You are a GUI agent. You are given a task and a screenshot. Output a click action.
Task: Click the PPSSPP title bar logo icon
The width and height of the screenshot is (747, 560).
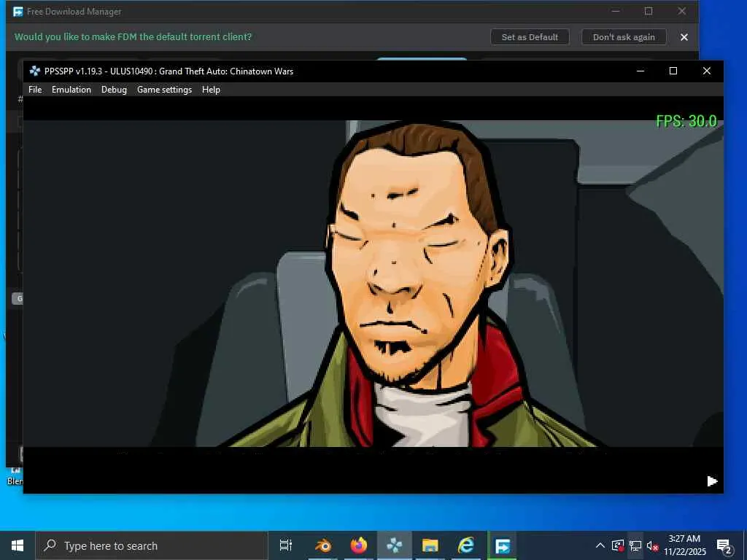(x=34, y=71)
